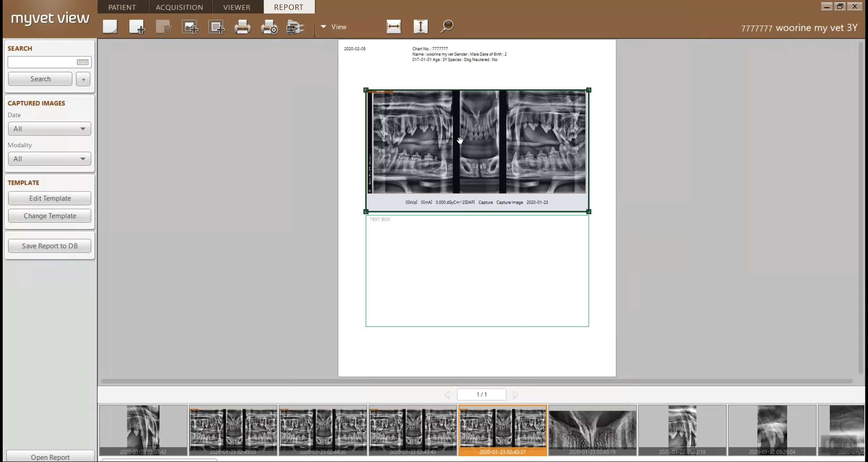Open the View dropdown menu
The image size is (868, 462).
click(x=334, y=27)
